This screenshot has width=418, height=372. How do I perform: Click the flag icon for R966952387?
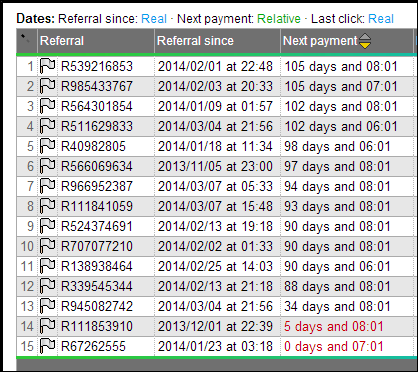click(47, 186)
